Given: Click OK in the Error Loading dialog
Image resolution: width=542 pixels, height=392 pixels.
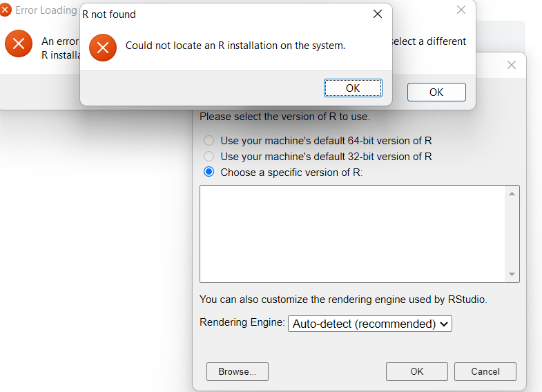Looking at the screenshot, I should click(436, 92).
